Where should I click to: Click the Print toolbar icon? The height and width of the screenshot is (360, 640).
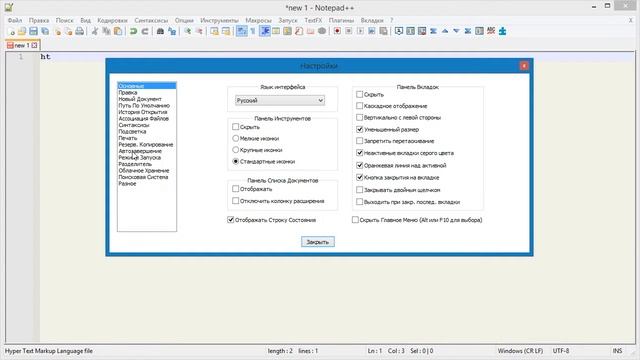(x=80, y=31)
